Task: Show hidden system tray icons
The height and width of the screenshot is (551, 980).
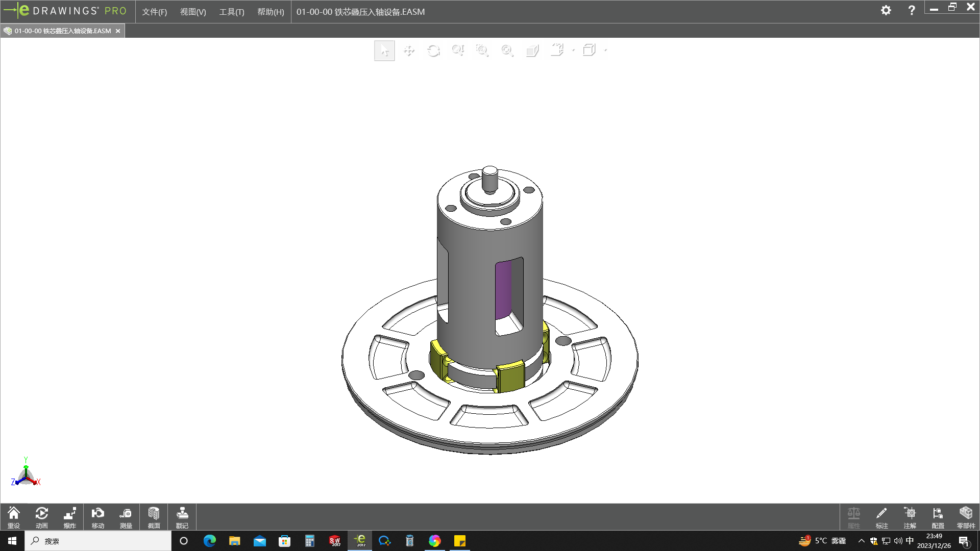Action: coord(862,541)
